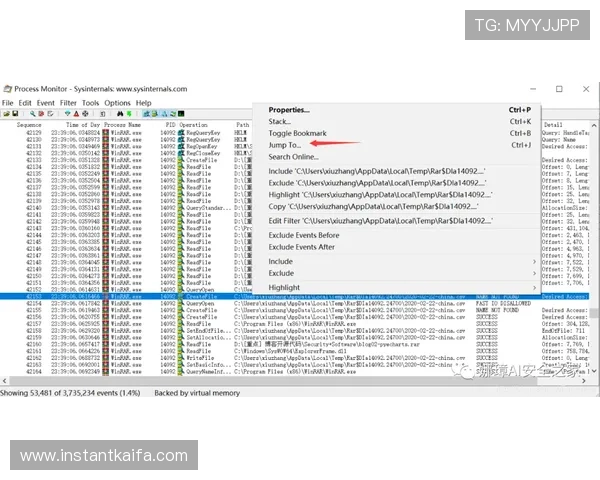Clear the display with the Clear icon
Screen dimensions: 600x480
point(50,114)
